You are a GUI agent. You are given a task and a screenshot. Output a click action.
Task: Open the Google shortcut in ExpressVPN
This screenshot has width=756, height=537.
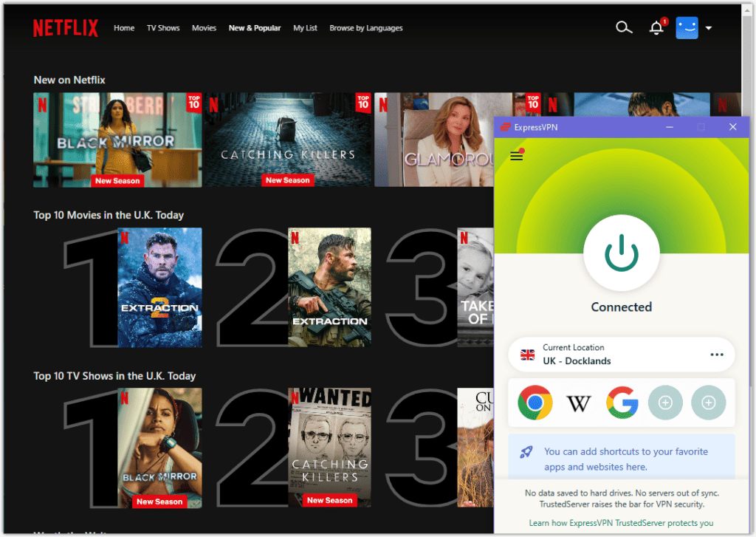point(622,403)
